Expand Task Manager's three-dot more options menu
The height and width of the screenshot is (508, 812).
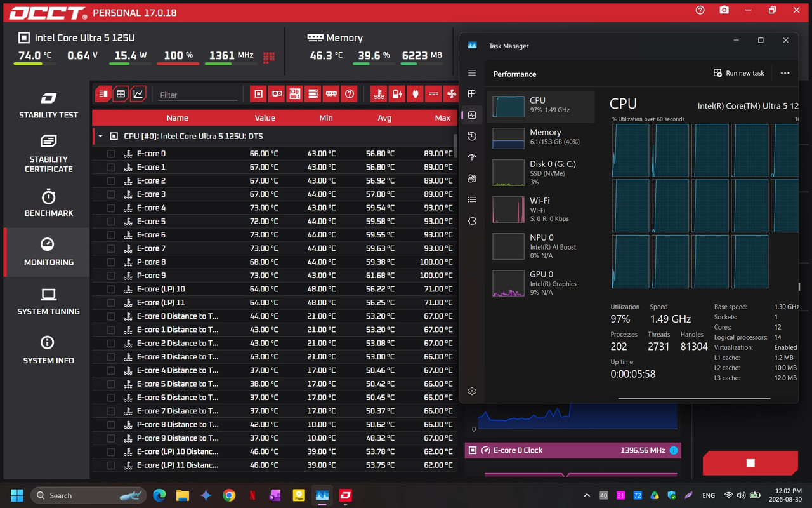coord(785,73)
